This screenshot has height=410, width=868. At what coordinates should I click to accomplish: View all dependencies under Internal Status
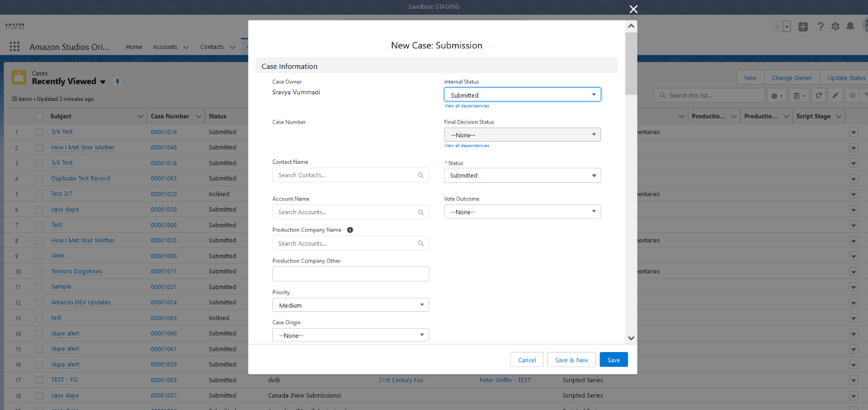pyautogui.click(x=467, y=106)
